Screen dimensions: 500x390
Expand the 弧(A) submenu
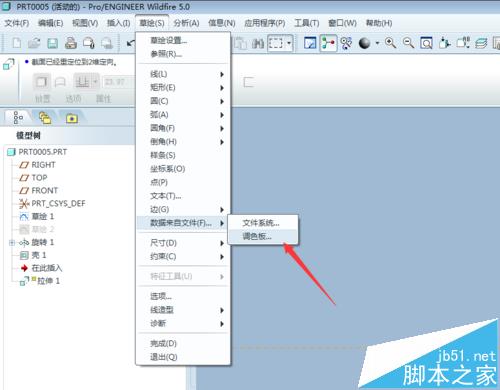[183, 115]
